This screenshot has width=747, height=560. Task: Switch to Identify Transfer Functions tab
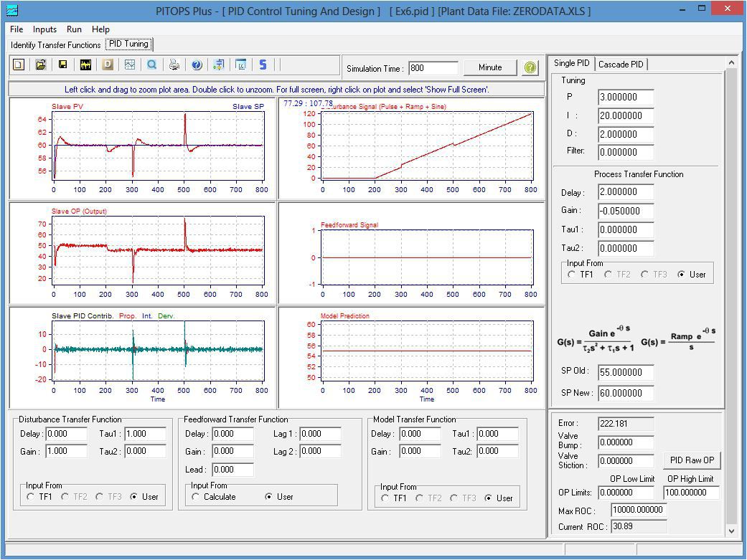tap(56, 44)
